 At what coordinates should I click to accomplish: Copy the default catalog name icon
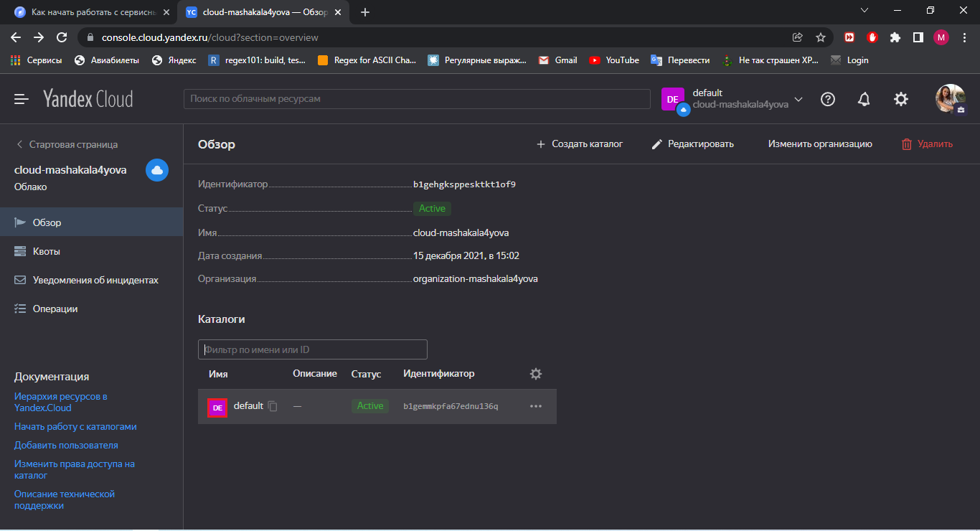pyautogui.click(x=273, y=406)
